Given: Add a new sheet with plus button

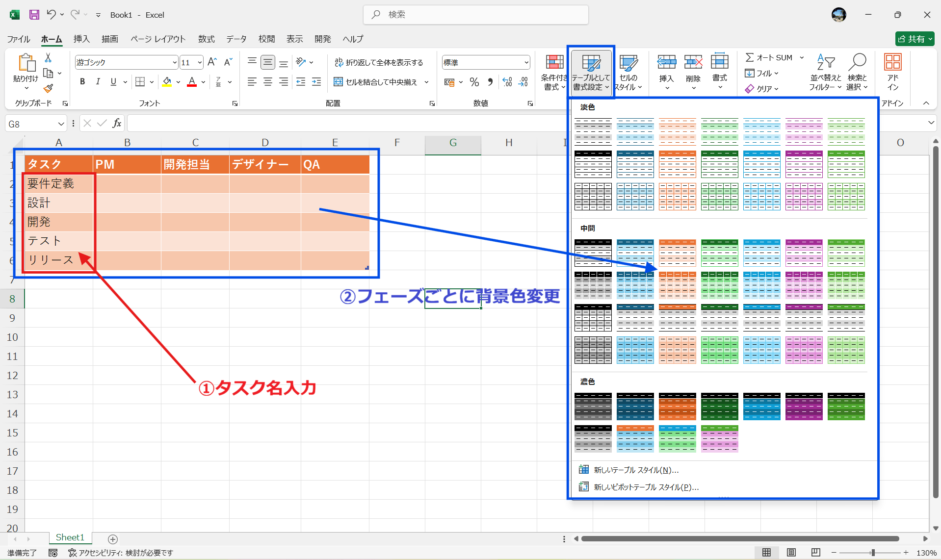Looking at the screenshot, I should pyautogui.click(x=112, y=539).
